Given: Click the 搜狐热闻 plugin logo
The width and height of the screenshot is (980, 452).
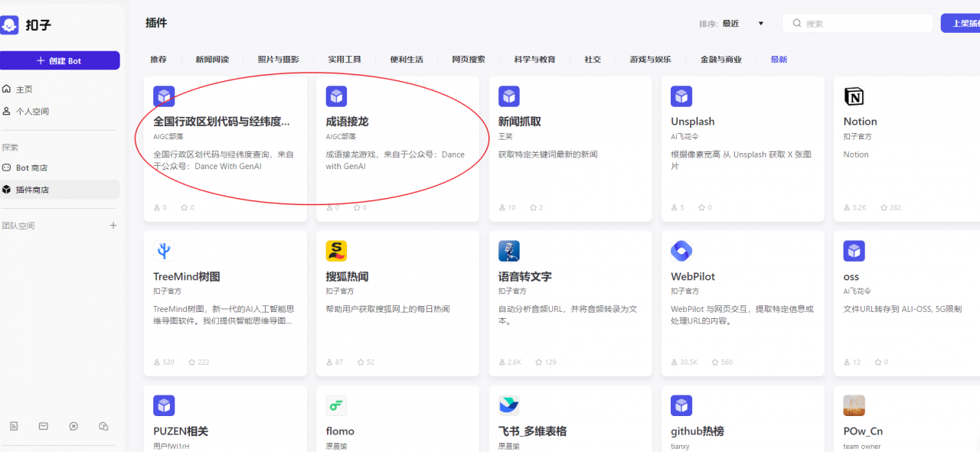Looking at the screenshot, I should coord(336,251).
